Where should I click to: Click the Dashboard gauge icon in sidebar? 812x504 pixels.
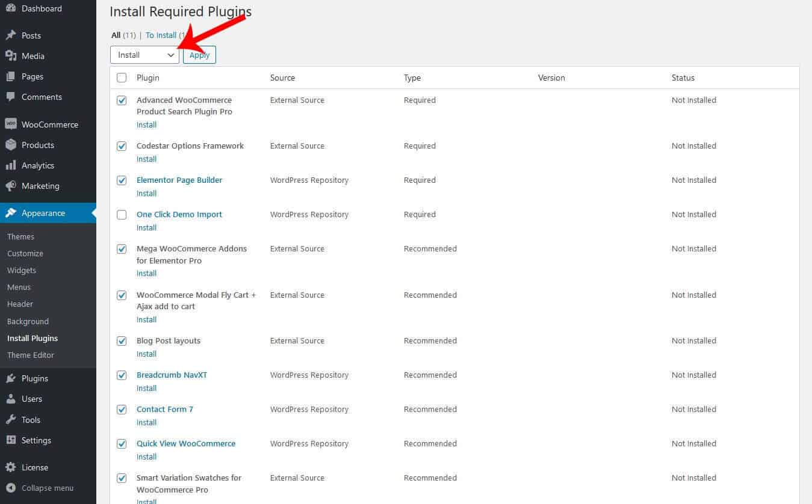[10, 8]
